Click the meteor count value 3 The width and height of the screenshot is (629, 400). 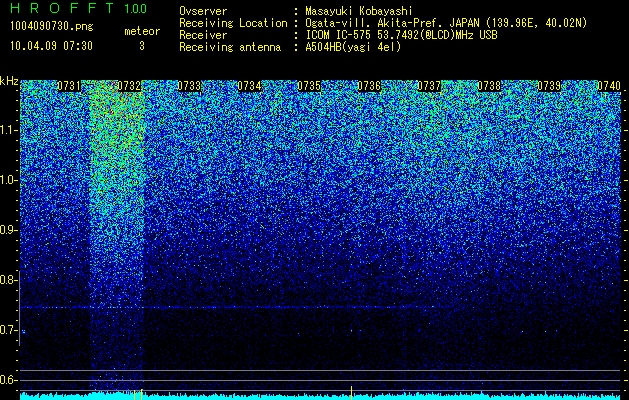click(x=142, y=46)
